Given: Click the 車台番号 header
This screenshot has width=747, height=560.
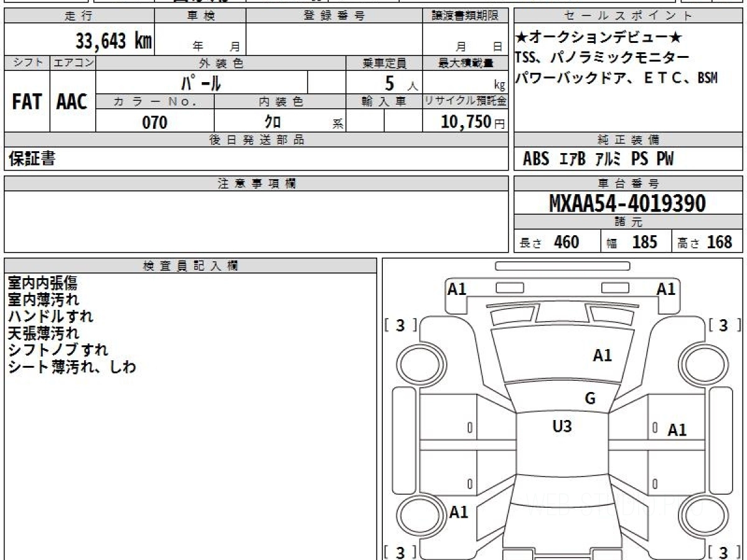Looking at the screenshot, I should tap(629, 184).
